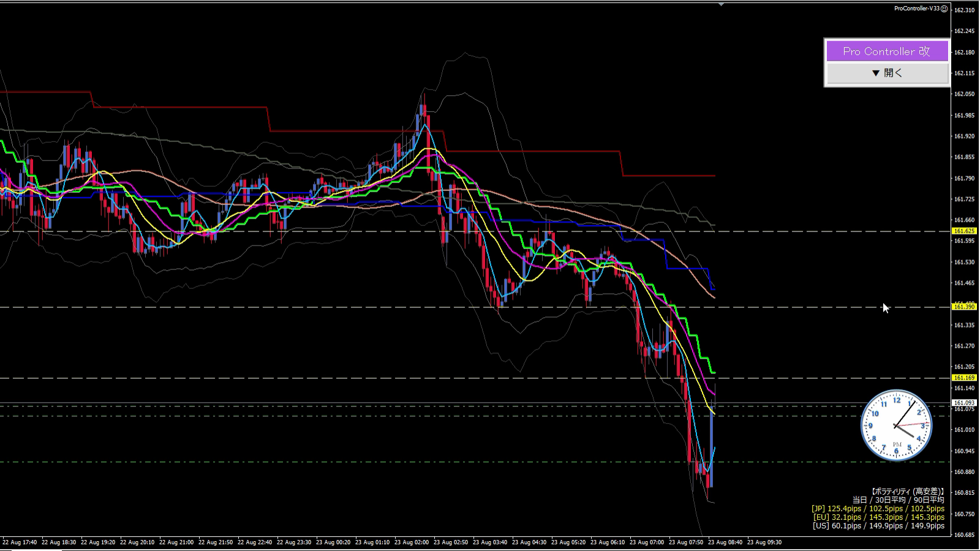Click the 23 Aug 08:40 time axis label
980x551 pixels.
(725, 542)
